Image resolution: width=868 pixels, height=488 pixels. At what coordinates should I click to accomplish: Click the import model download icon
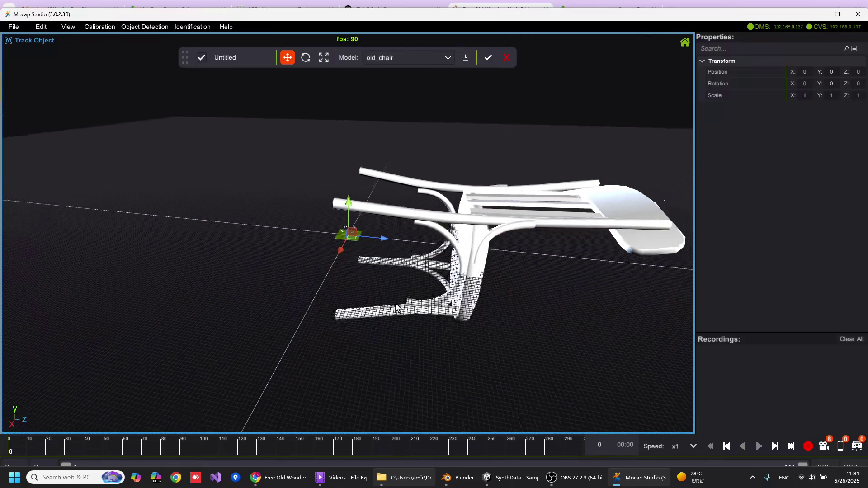click(466, 58)
